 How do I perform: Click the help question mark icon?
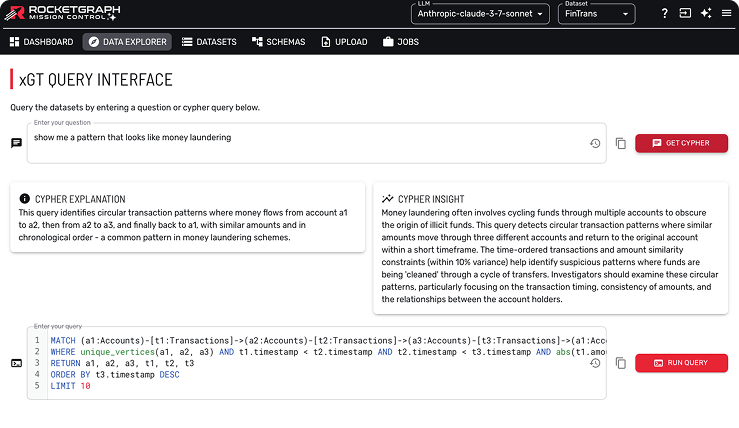[665, 14]
